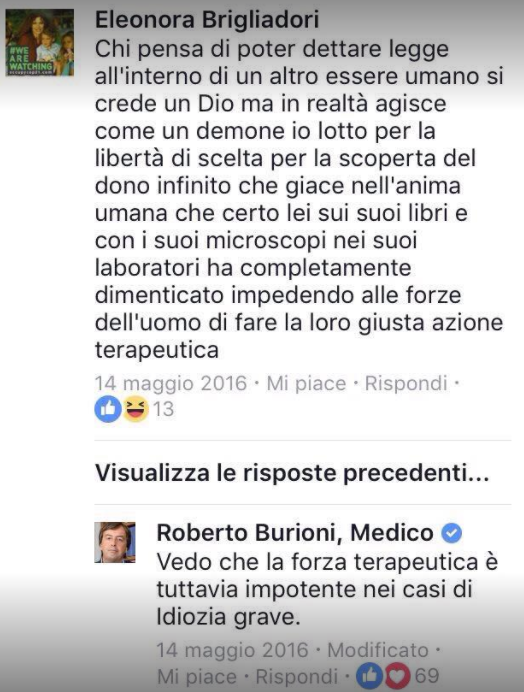
Task: Click the thumbs-up reaction icon under Eleonora's comment
Action: (108, 409)
